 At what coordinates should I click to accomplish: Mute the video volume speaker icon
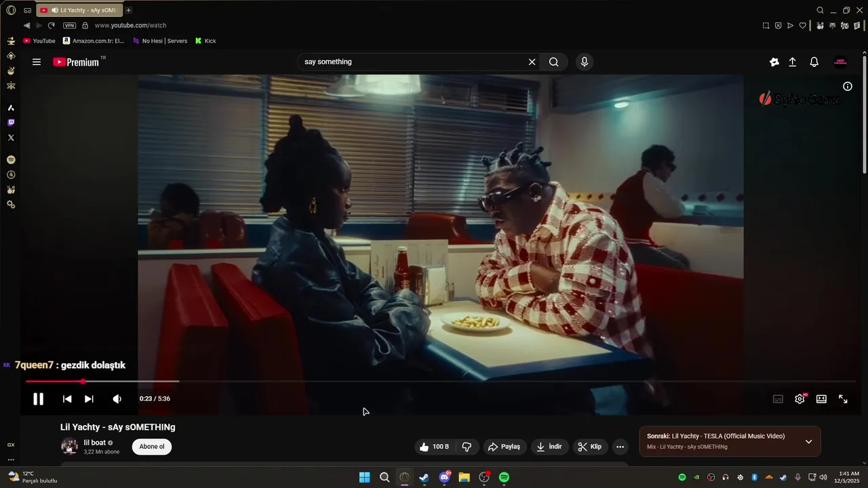coord(117,399)
